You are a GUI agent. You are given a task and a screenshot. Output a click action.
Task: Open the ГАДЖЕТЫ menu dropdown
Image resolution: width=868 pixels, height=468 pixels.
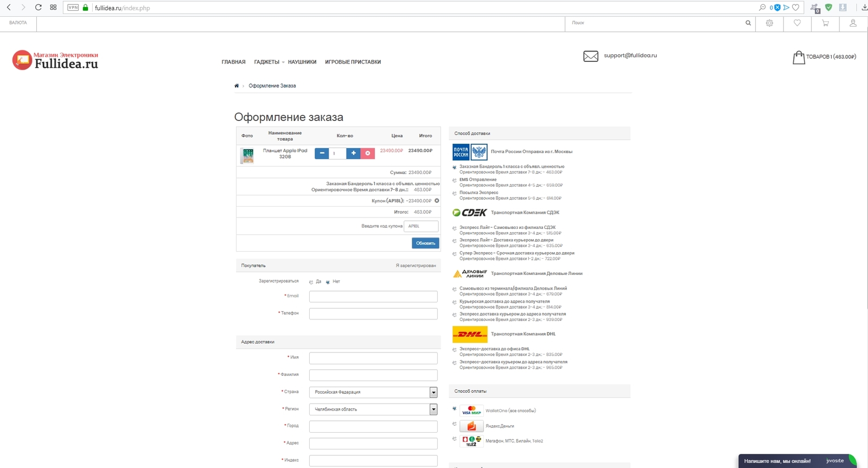(269, 62)
